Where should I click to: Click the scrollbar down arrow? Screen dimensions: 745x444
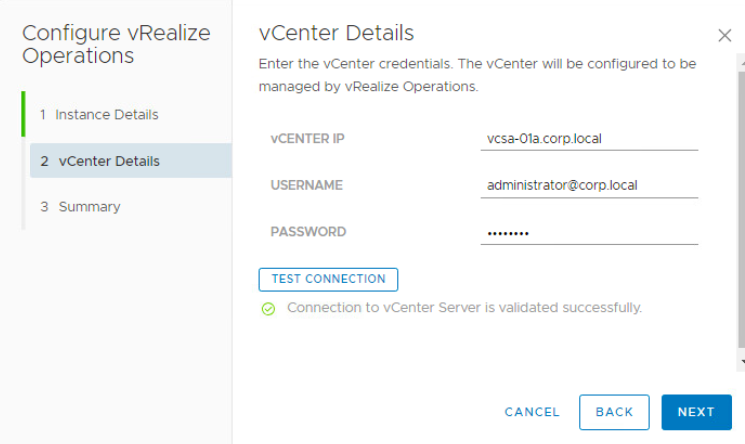click(x=740, y=363)
